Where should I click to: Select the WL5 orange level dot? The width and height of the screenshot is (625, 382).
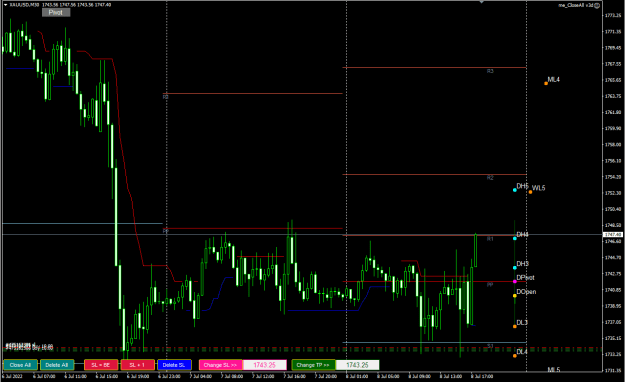tap(531, 192)
